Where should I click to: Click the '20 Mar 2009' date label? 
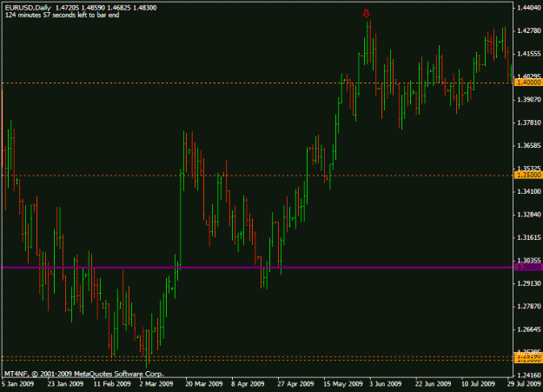pyautogui.click(x=204, y=383)
